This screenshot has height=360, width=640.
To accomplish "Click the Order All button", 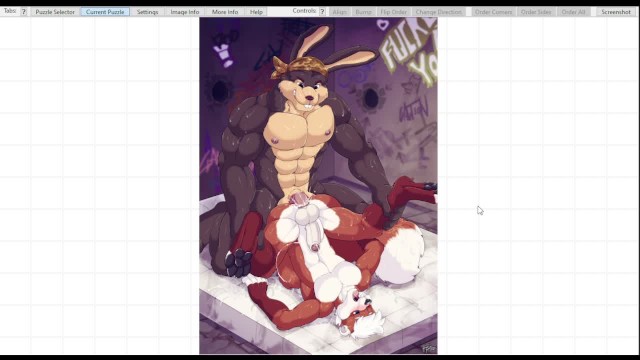I will tap(573, 12).
